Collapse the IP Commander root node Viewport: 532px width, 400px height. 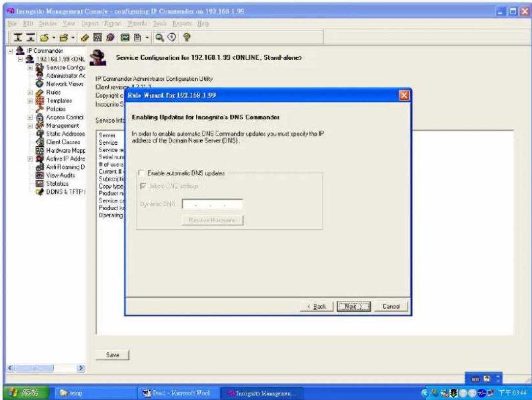11,51
